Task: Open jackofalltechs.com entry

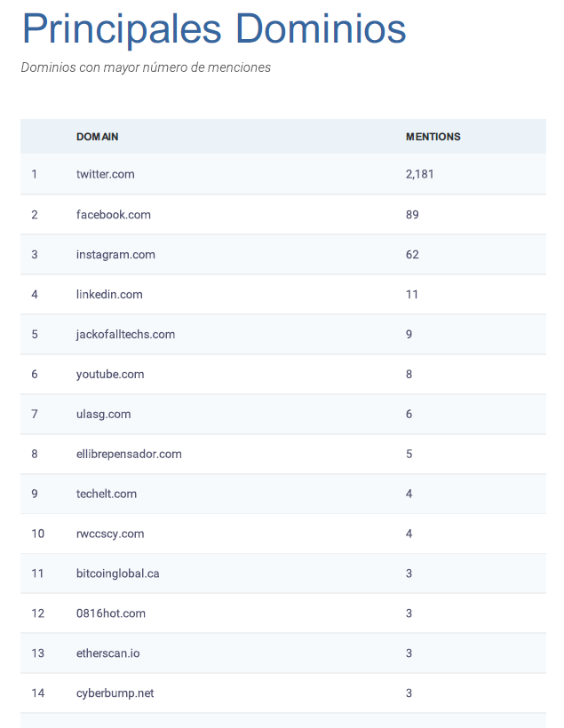Action: pyautogui.click(x=125, y=335)
